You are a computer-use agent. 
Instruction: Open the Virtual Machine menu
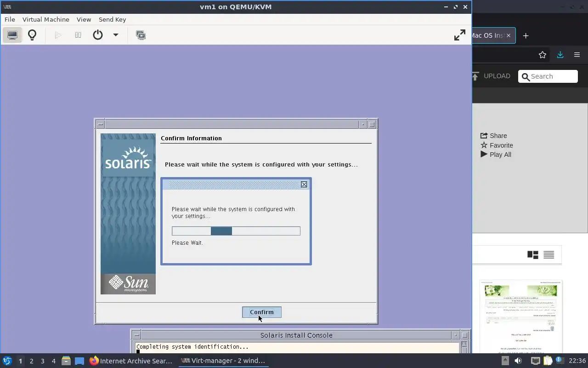click(46, 19)
